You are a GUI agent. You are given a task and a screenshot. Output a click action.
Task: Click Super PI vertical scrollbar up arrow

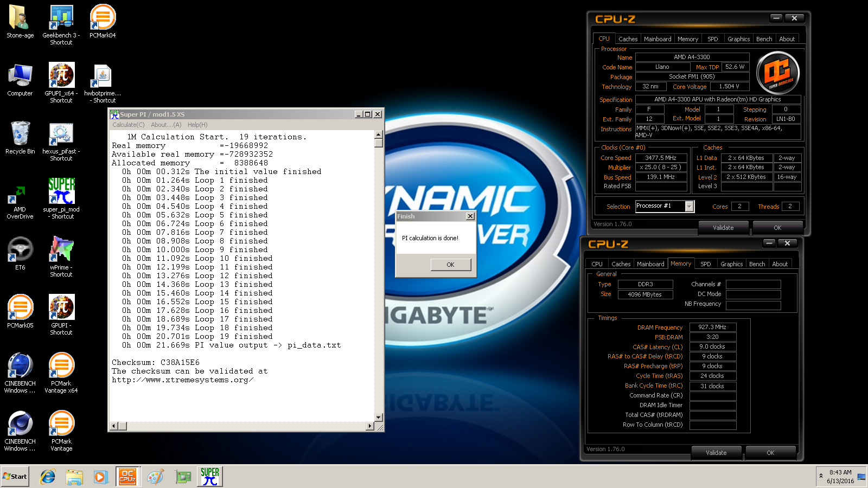tap(379, 134)
